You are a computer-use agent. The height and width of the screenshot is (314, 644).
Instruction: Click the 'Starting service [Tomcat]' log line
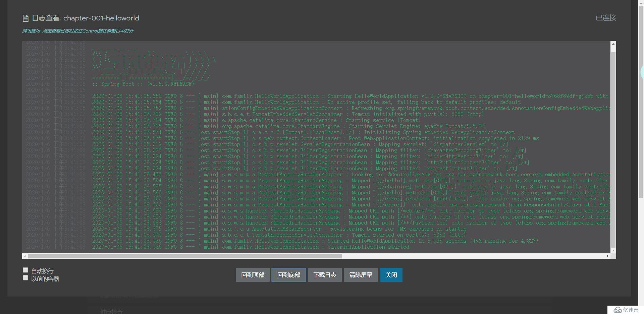pyautogui.click(x=256, y=120)
